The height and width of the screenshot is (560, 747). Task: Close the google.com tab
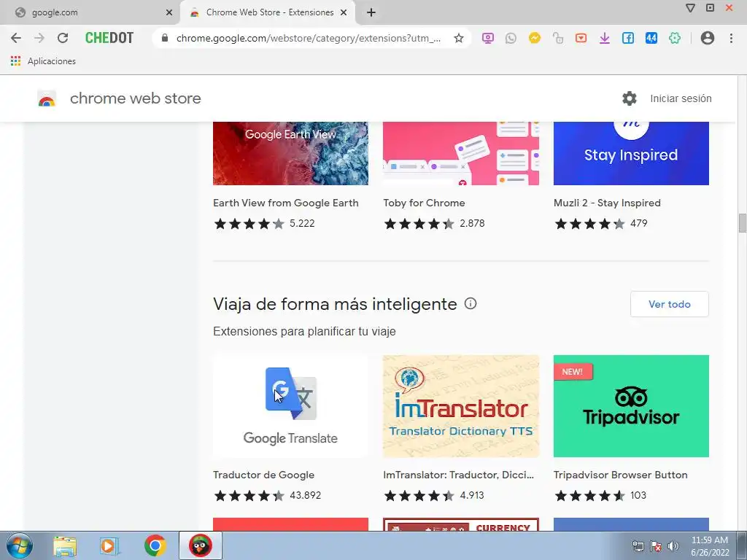tap(169, 13)
